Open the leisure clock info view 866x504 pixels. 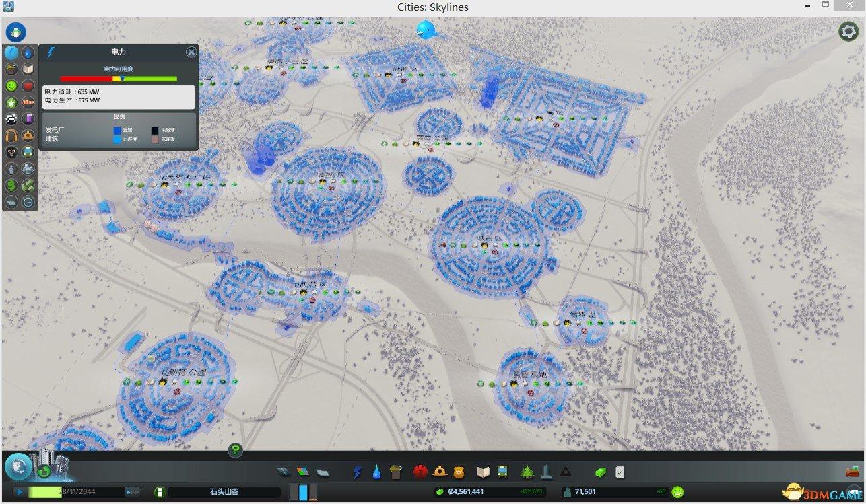28,202
